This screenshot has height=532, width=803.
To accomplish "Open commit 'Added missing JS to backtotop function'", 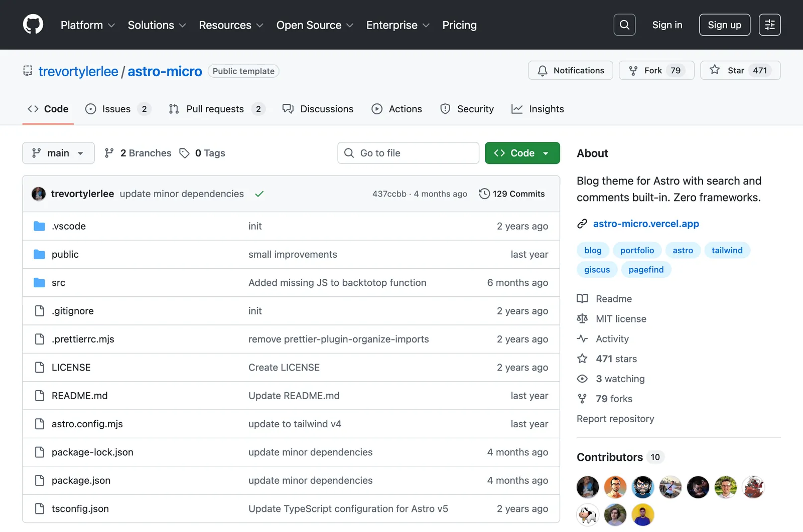I will click(x=337, y=283).
